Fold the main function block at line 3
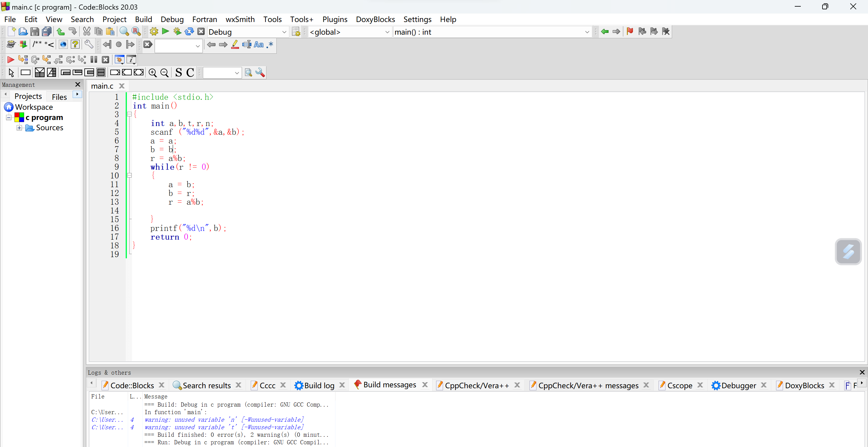 click(x=129, y=115)
